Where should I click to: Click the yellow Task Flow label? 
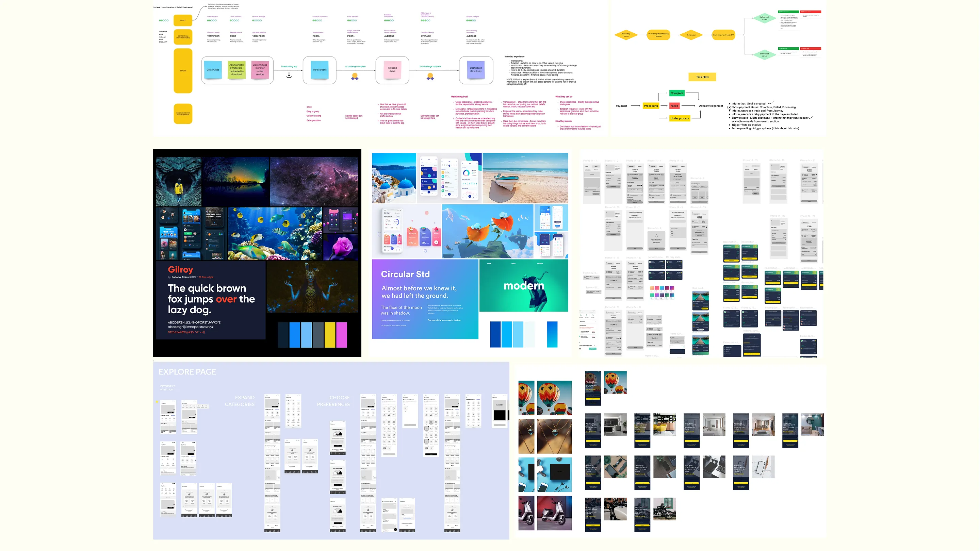[x=702, y=77]
